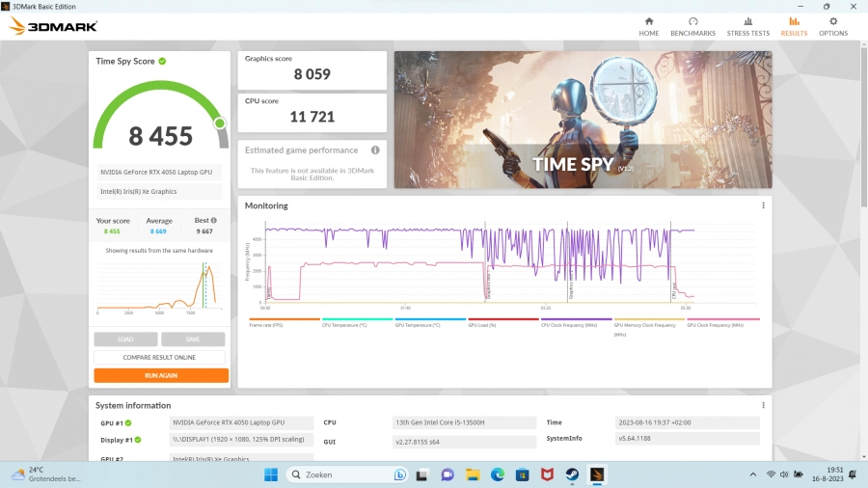Click the battery icon in system tray

(x=799, y=474)
